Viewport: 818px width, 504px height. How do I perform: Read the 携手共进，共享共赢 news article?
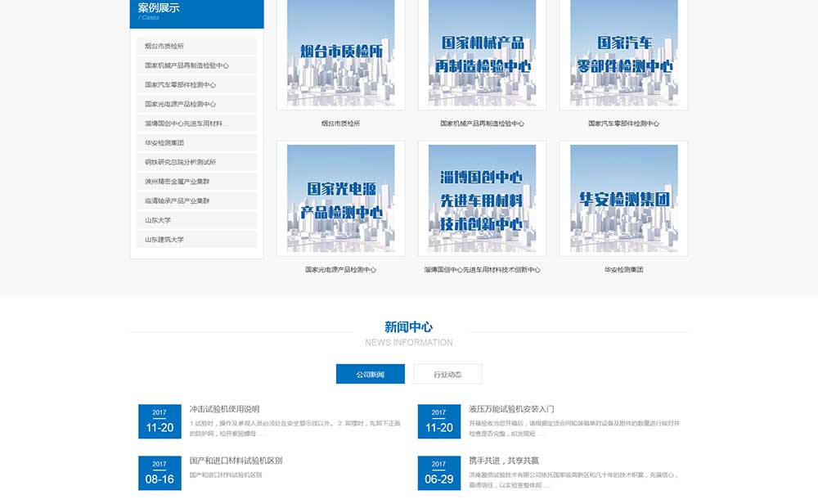click(x=504, y=461)
